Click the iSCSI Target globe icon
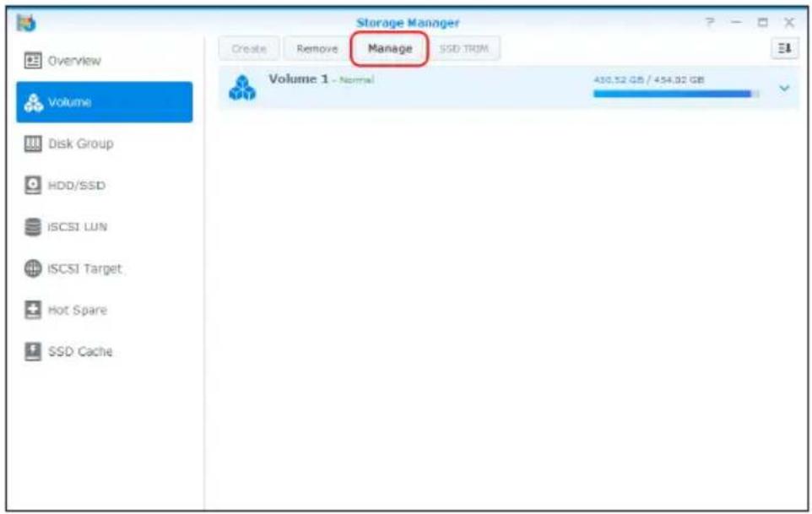This screenshot has height=514, width=812. [33, 268]
